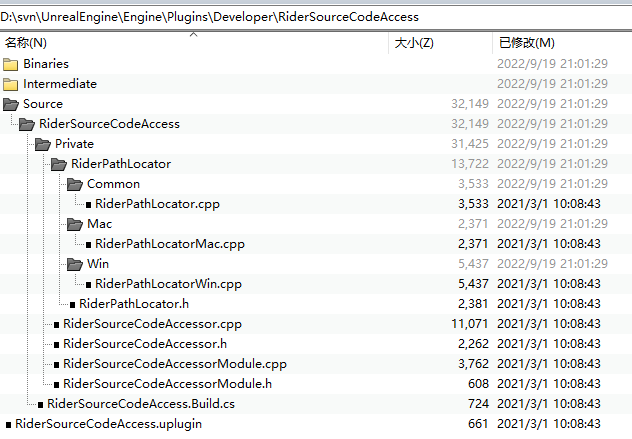This screenshot has height=439, width=632.
Task: Click the size value 11,071
Action: (470, 324)
